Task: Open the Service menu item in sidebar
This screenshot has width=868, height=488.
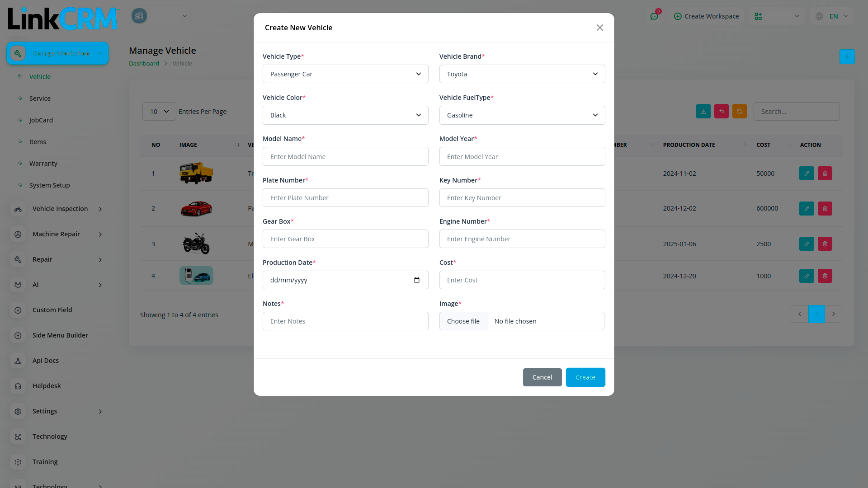Action: click(40, 99)
